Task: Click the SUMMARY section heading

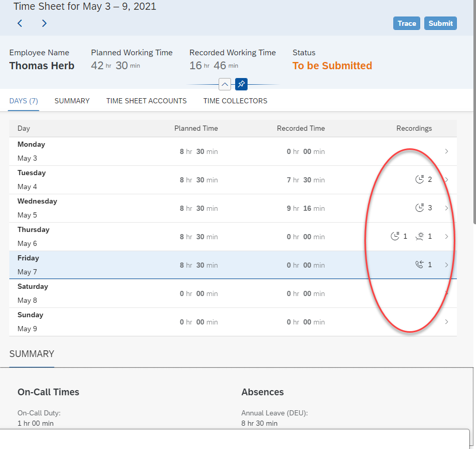Action: pyautogui.click(x=32, y=354)
